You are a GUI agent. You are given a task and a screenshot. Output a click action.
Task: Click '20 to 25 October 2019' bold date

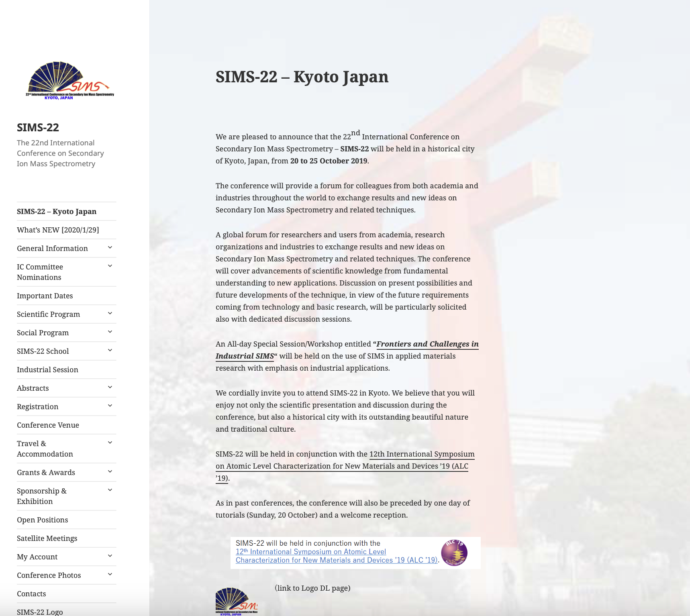coord(329,161)
